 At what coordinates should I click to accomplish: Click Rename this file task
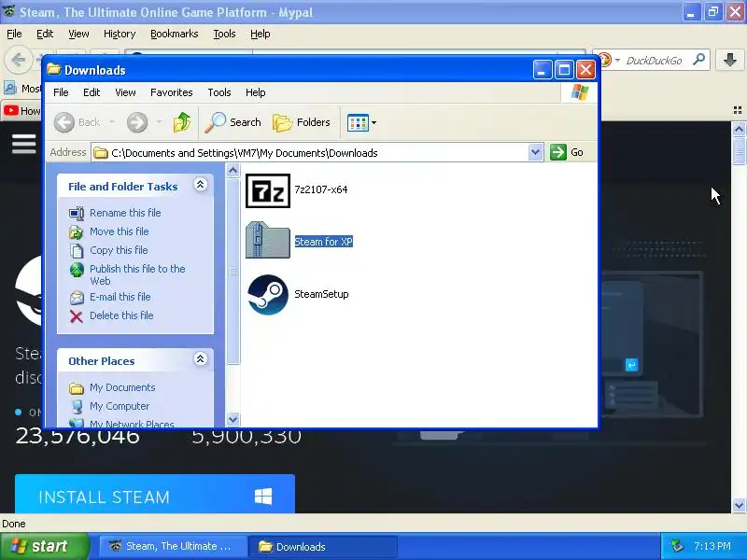click(125, 213)
